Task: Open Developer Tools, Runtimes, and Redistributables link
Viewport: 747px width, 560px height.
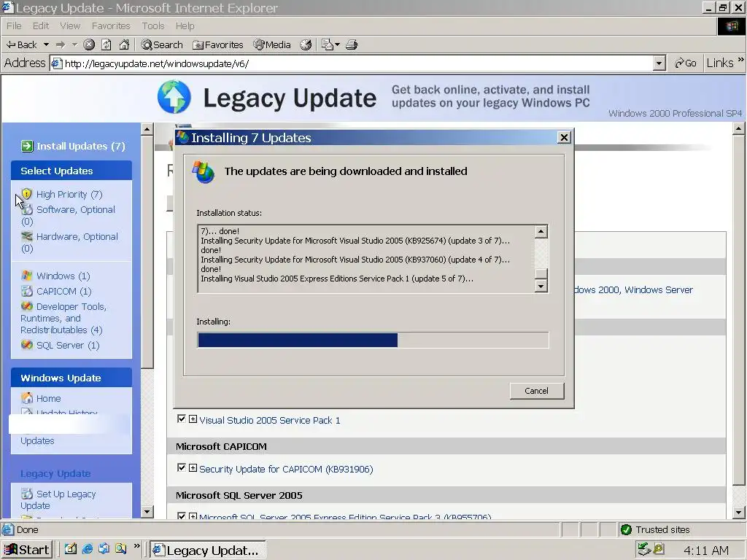Action: point(63,318)
